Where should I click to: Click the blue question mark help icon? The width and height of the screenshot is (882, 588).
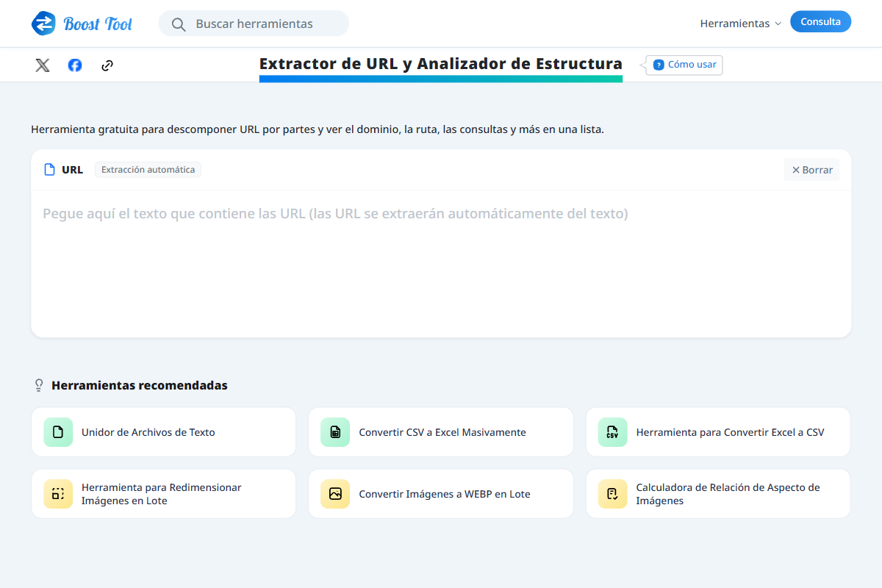pos(659,65)
